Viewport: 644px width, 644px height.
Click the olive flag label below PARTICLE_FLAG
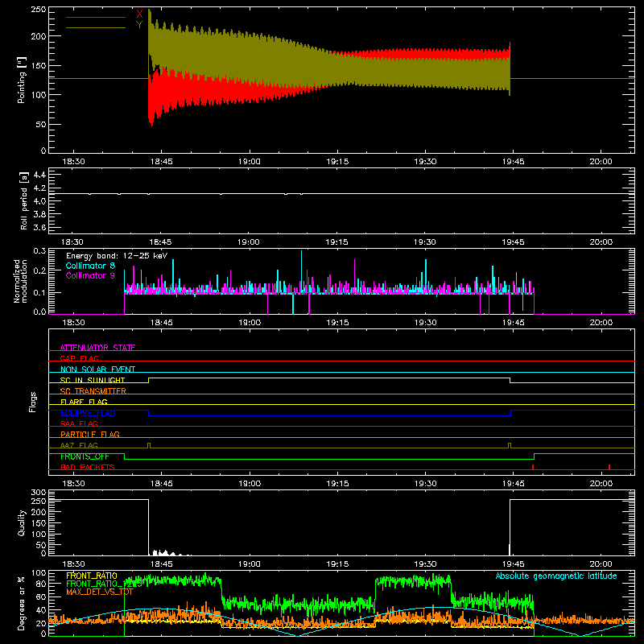click(x=79, y=445)
